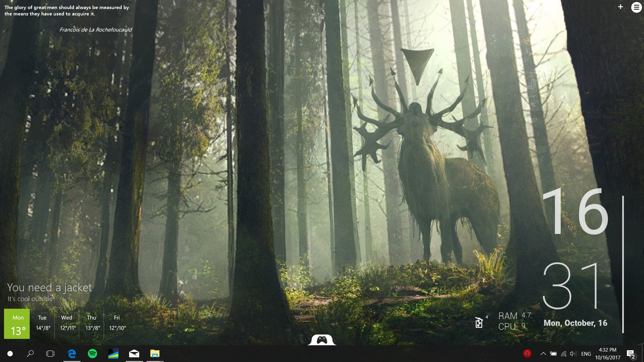Open Task View on taskbar

coord(50,354)
